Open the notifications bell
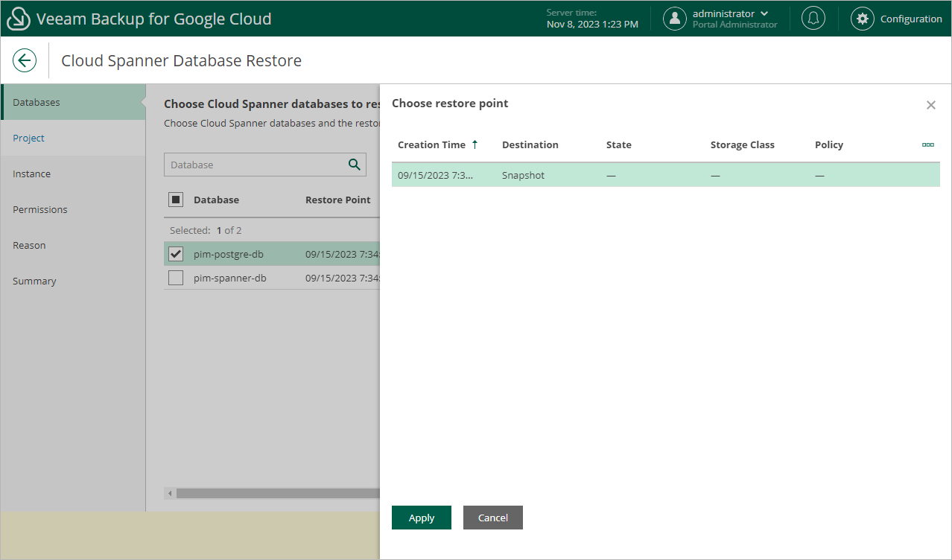The width and height of the screenshot is (952, 560). click(813, 19)
